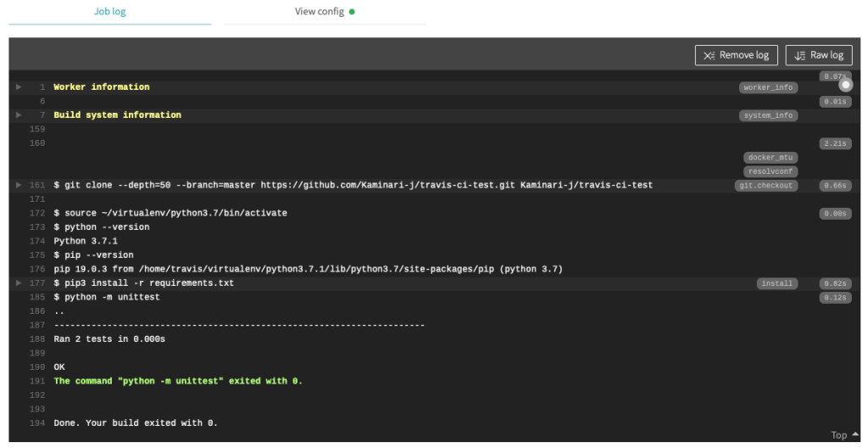Viewport: 868px width, 448px height.
Task: Expand the pip3 install requirements fold
Action: click(x=19, y=283)
